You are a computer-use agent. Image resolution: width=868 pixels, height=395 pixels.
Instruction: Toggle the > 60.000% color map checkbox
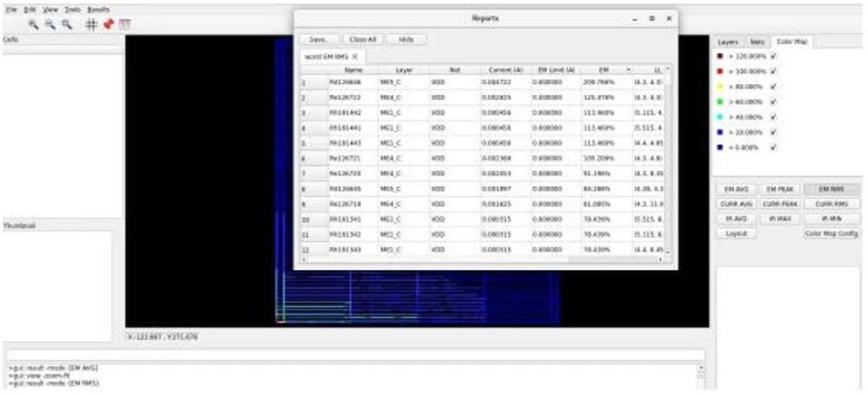click(773, 102)
